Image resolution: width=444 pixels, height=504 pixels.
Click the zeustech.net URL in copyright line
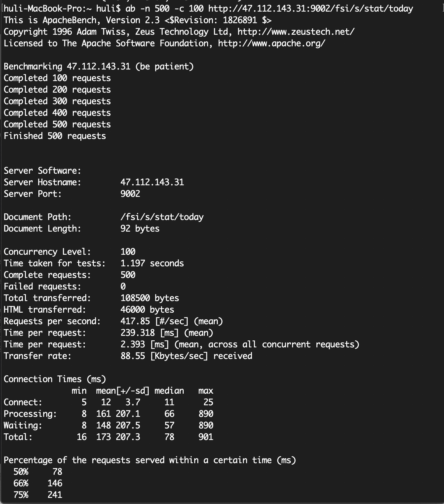coord(296,32)
